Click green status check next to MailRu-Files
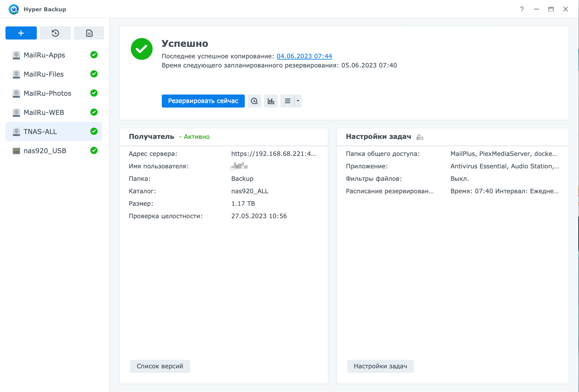579x392 pixels. 94,74
